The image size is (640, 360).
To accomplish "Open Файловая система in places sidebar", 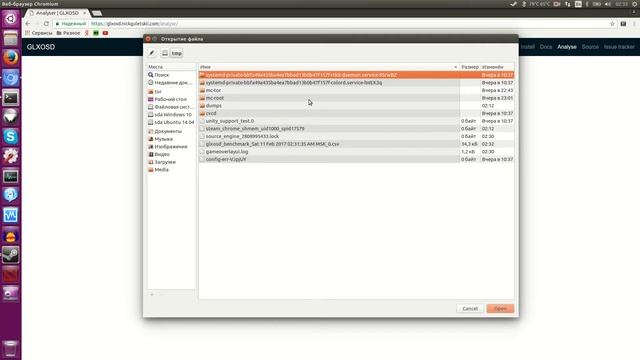I will (x=171, y=107).
